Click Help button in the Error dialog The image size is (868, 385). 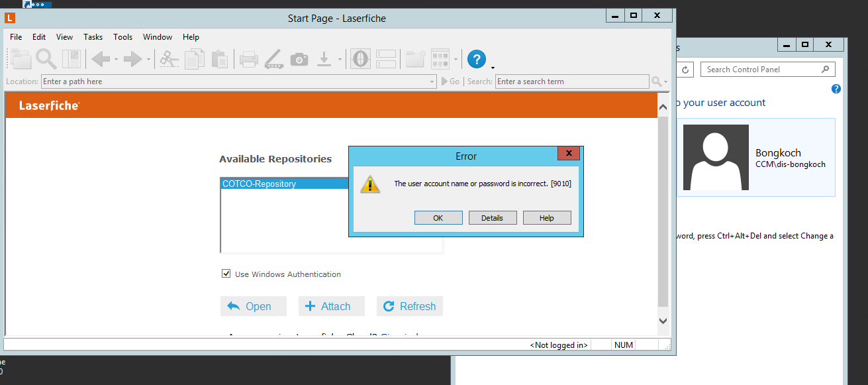[x=547, y=218]
